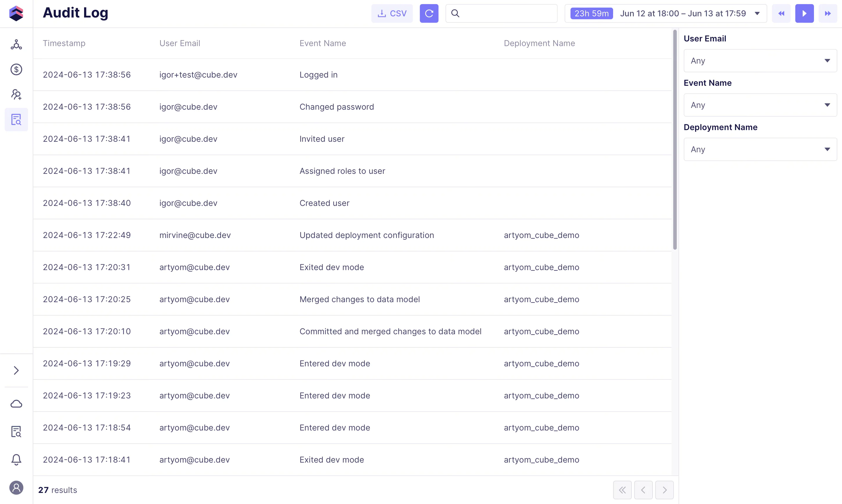
Task: Click the refresh button
Action: 429,14
